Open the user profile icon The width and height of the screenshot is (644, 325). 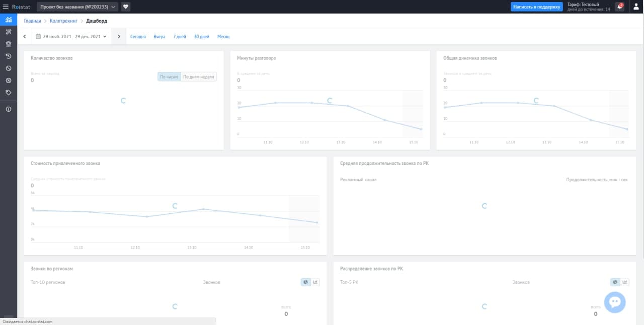(636, 7)
